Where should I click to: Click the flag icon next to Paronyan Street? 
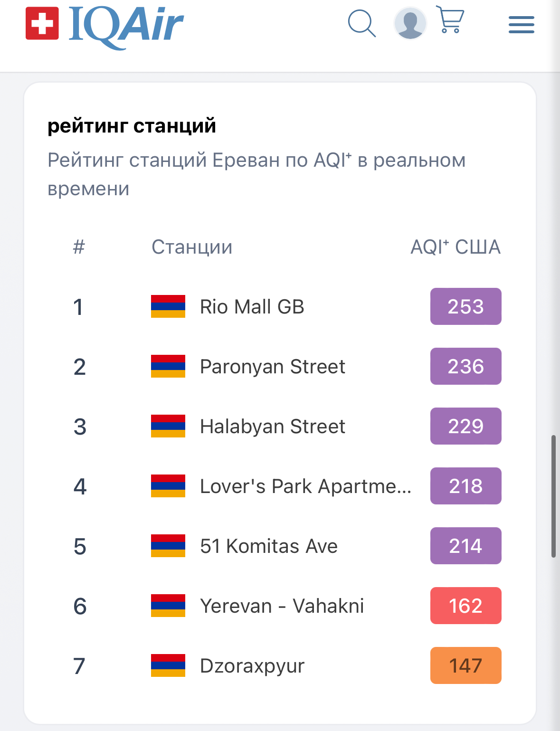[x=168, y=366]
